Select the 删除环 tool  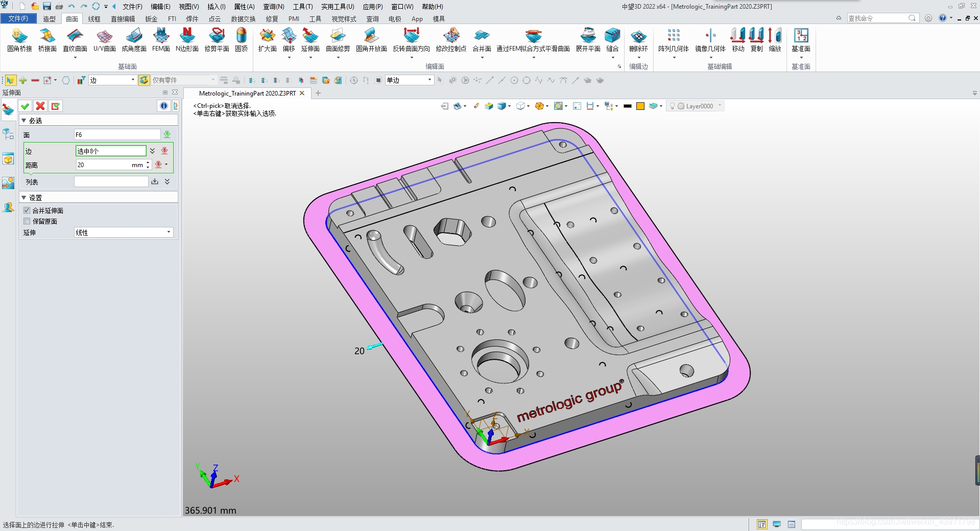click(638, 40)
